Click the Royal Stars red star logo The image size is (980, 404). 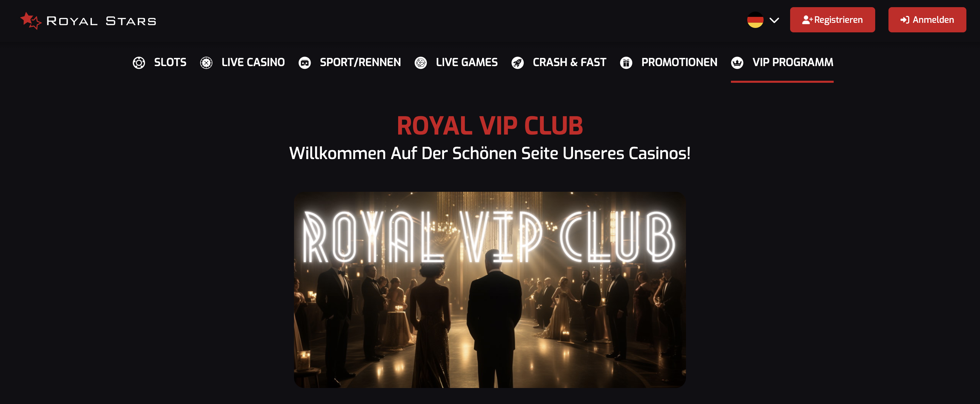30,20
